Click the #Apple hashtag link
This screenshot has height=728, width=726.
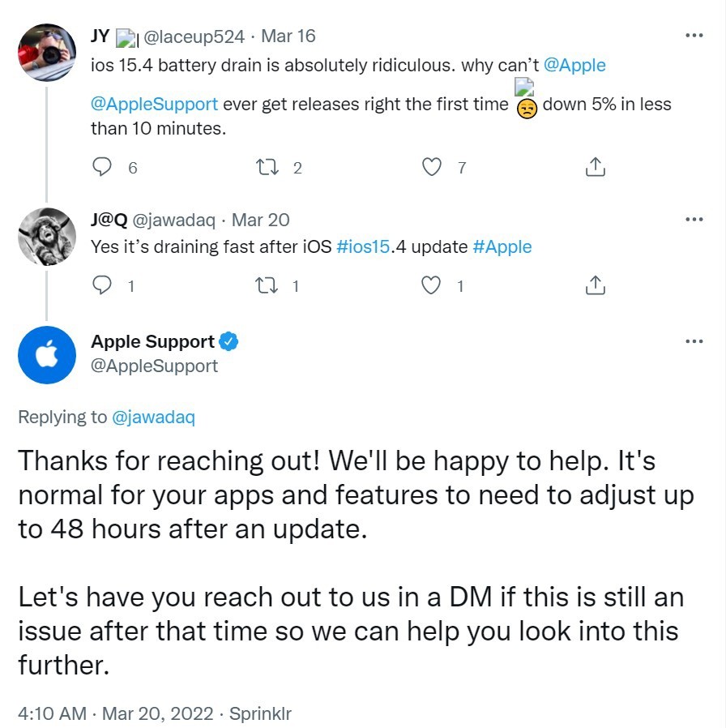pyautogui.click(x=502, y=246)
